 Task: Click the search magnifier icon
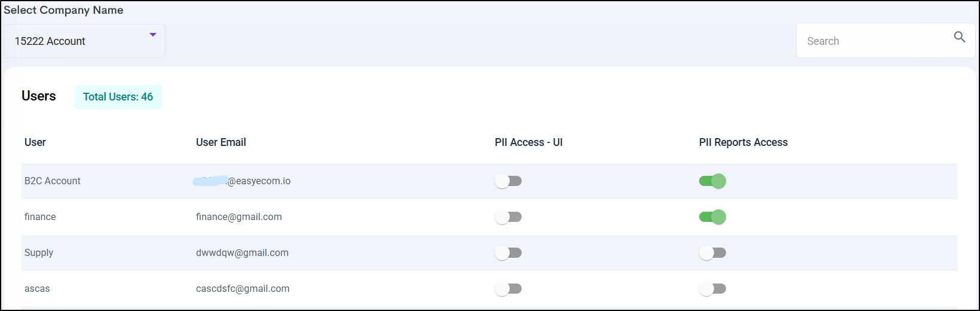[x=959, y=37]
